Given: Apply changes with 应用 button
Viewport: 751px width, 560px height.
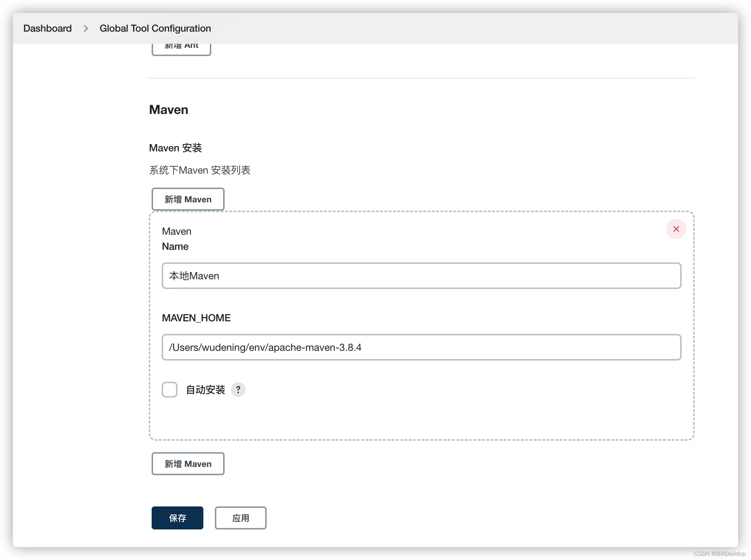Looking at the screenshot, I should coord(241,518).
